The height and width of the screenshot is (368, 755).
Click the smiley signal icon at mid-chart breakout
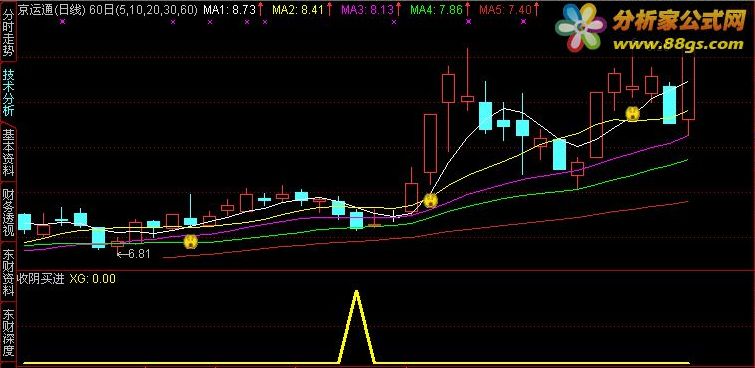[430, 200]
